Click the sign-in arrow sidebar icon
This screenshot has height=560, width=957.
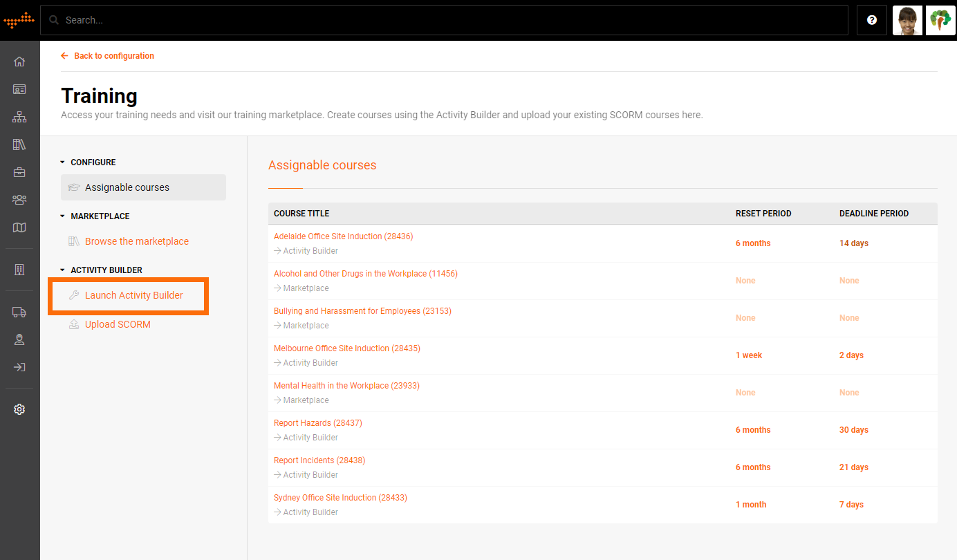(x=19, y=367)
